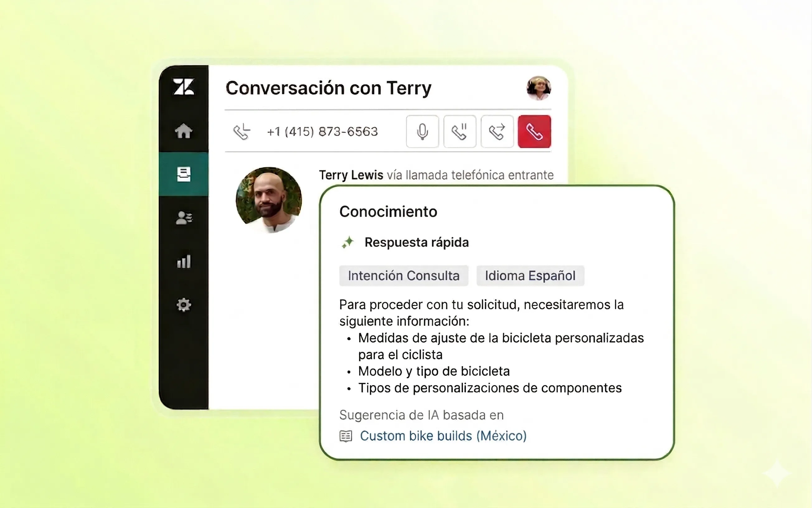This screenshot has height=508, width=812.
Task: Click the knowledge book icon near Custom bike builds
Action: click(345, 436)
